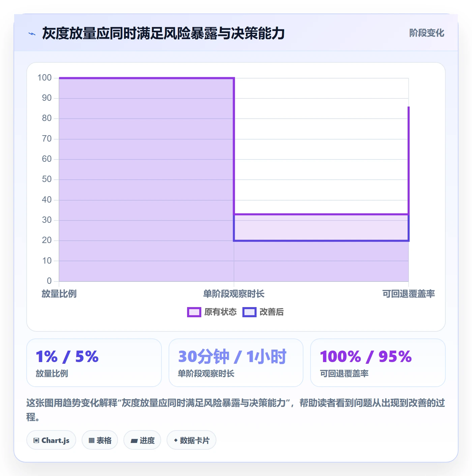
Task: Click the 30分钟 / 1小时 value card
Action: [x=236, y=363]
